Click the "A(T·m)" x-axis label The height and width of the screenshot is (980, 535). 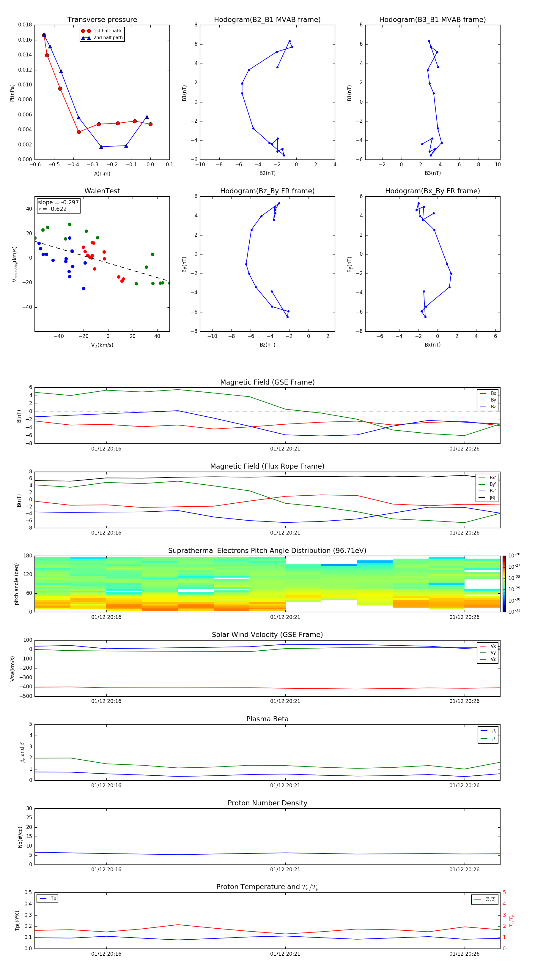(x=102, y=173)
